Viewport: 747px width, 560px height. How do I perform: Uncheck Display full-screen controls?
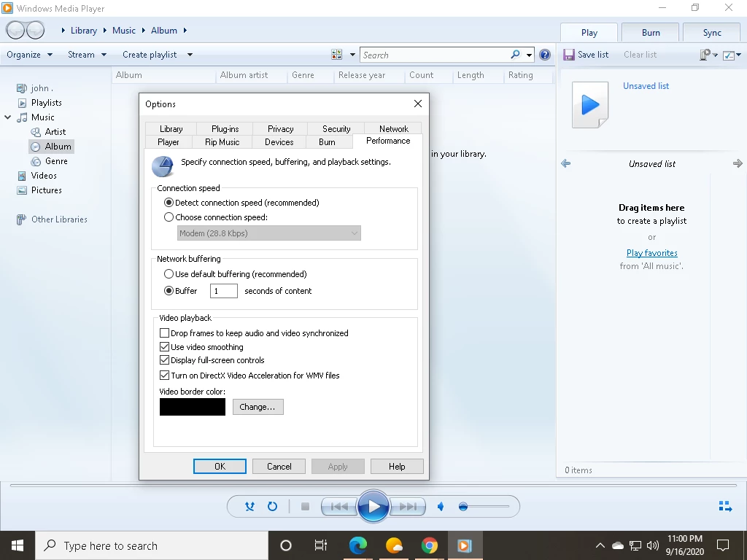(x=164, y=360)
